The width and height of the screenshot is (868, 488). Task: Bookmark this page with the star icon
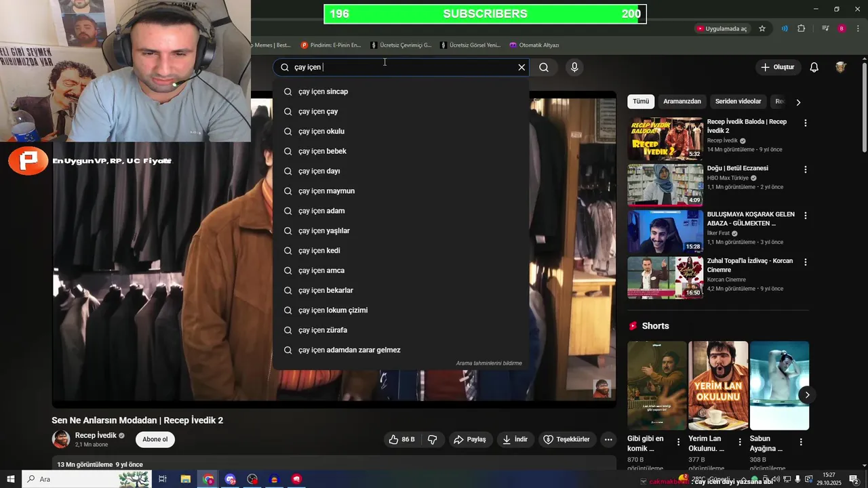762,28
